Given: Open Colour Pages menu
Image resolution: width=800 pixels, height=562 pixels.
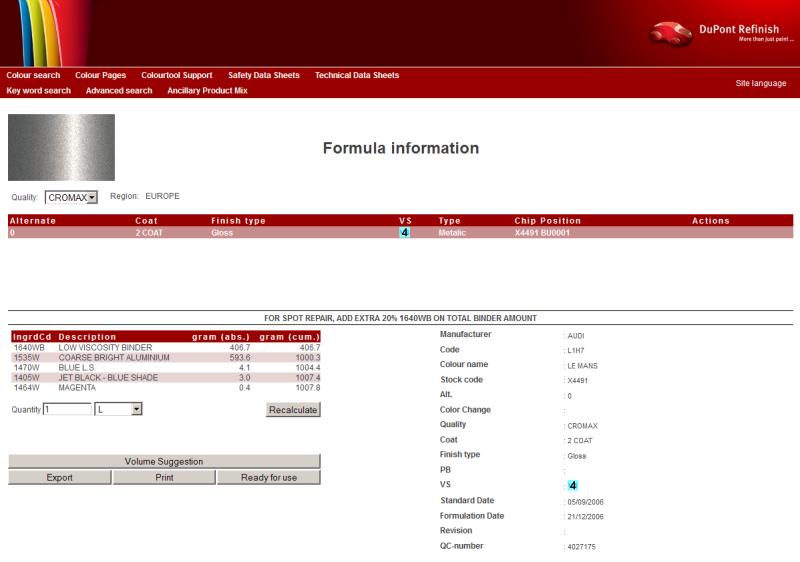Looking at the screenshot, I should 100,75.
